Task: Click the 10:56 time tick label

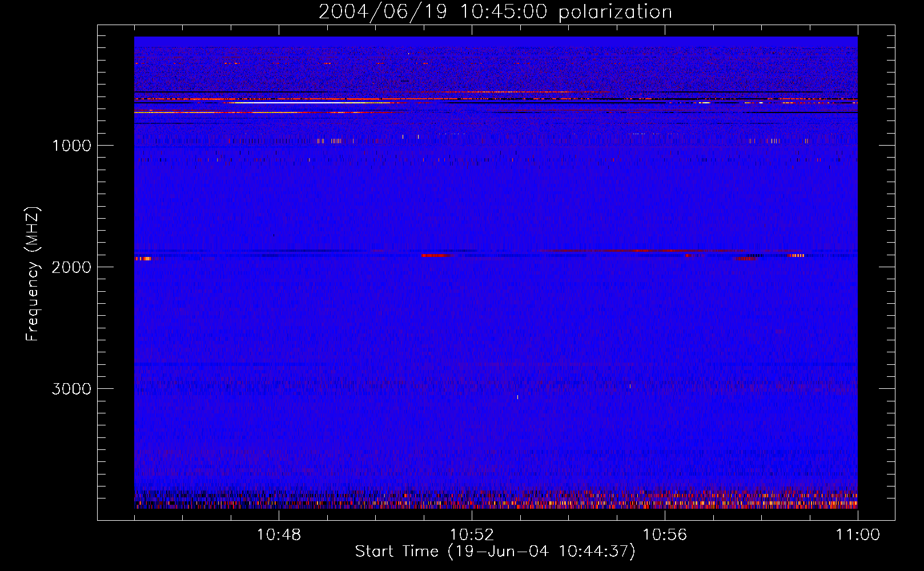Action: [x=665, y=535]
